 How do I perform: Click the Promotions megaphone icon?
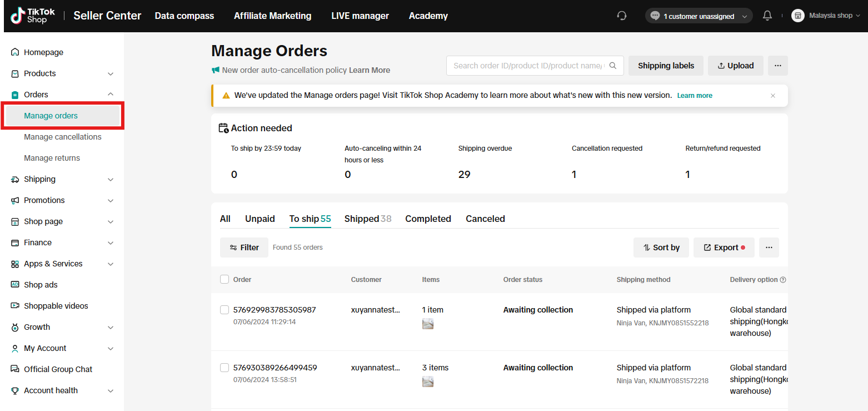[x=15, y=200]
